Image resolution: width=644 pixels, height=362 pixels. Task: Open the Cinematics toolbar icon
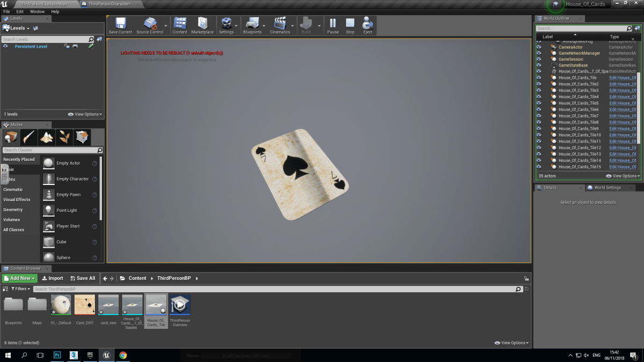click(280, 25)
